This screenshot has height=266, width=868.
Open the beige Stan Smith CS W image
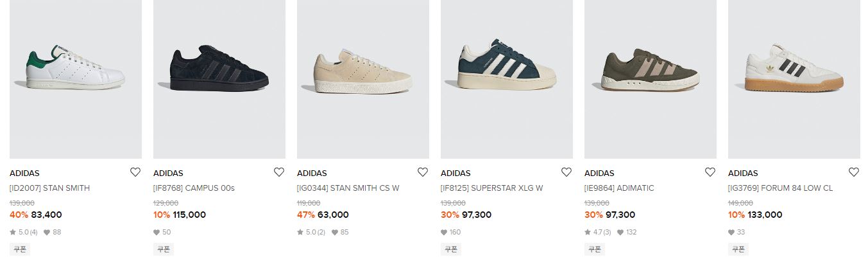coord(363,78)
